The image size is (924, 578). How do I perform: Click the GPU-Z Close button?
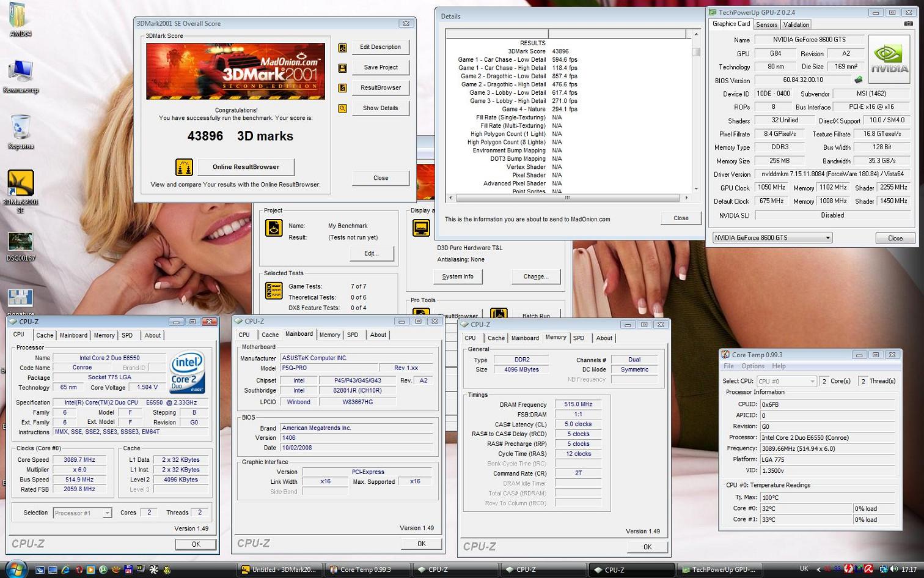pyautogui.click(x=895, y=239)
